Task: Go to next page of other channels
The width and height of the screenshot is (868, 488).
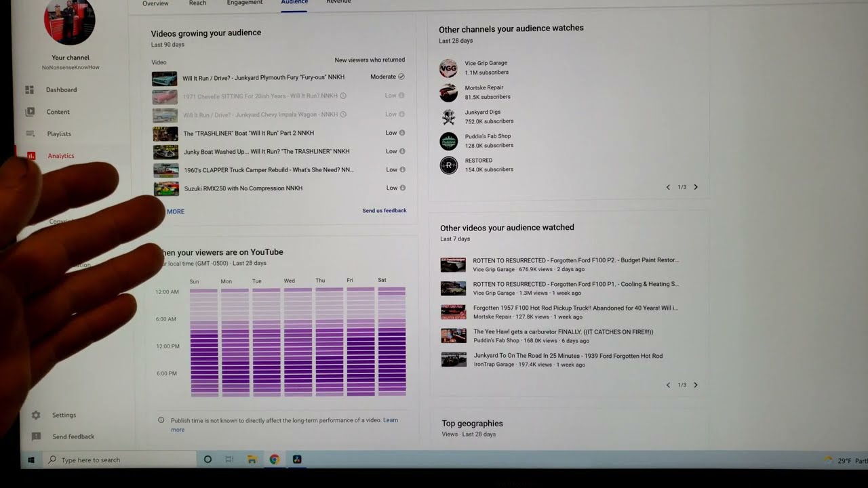Action: 695,187
